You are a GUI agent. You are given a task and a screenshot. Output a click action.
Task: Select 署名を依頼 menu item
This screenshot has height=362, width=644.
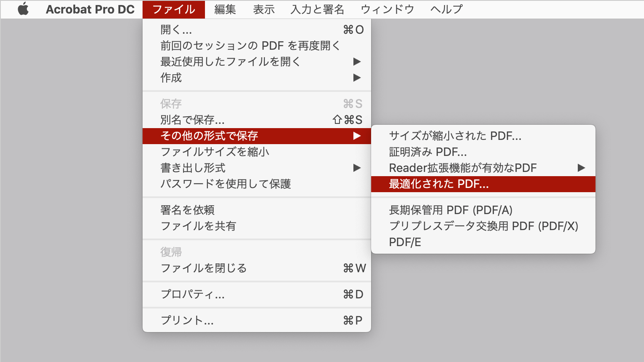[x=257, y=210]
